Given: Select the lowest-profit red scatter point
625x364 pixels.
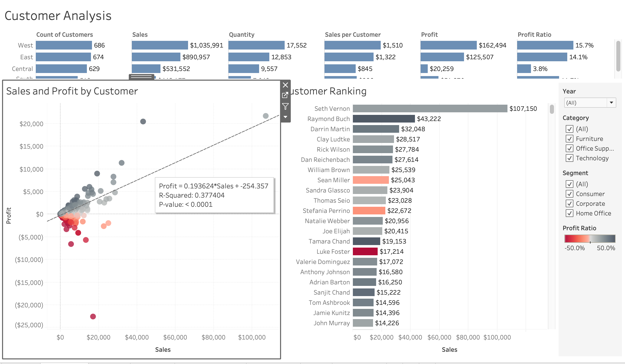Looking at the screenshot, I should click(93, 317).
